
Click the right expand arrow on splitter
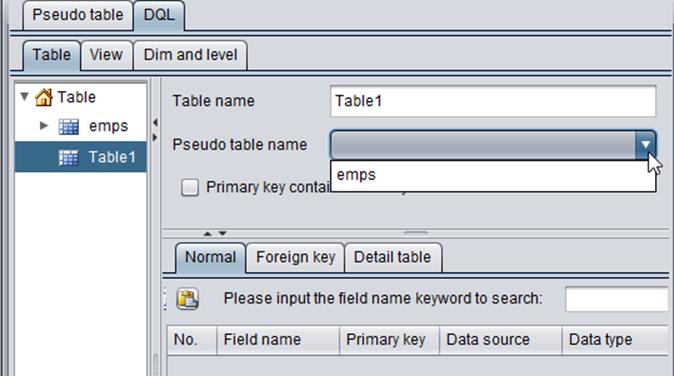pos(156,138)
